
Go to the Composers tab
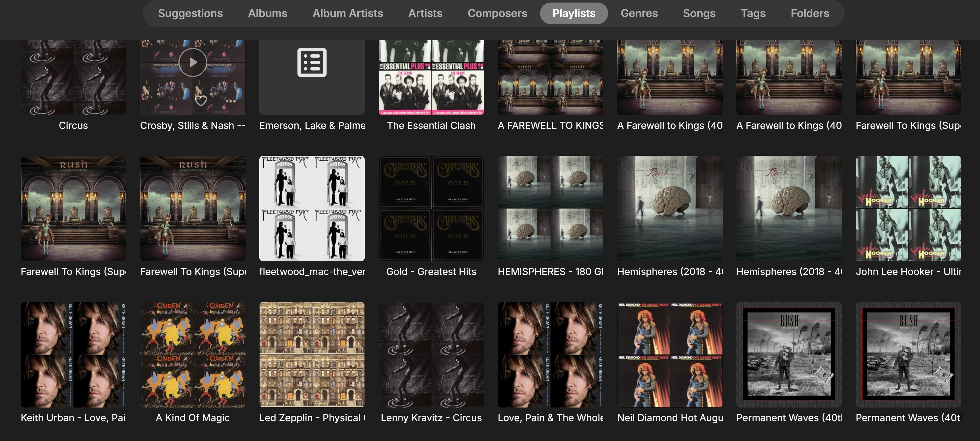click(497, 13)
